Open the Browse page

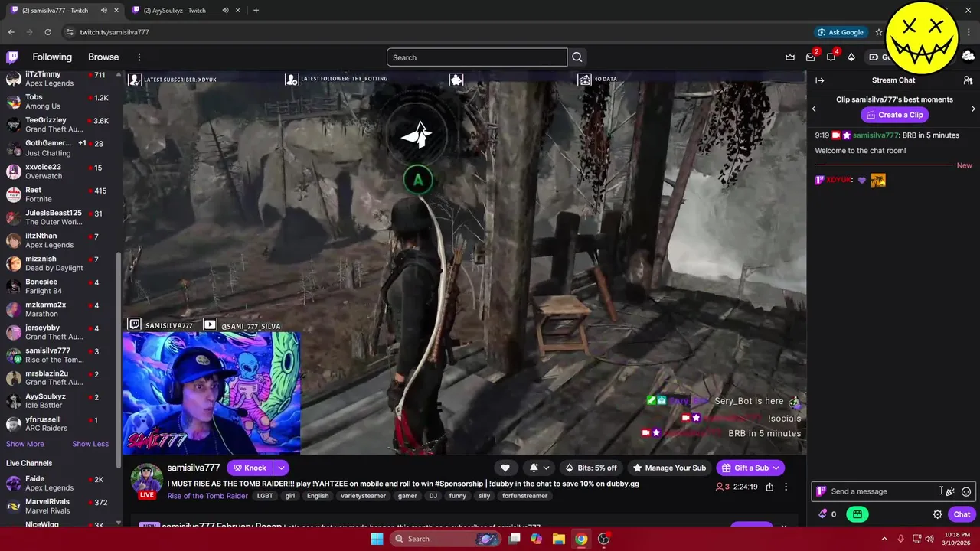tap(103, 57)
